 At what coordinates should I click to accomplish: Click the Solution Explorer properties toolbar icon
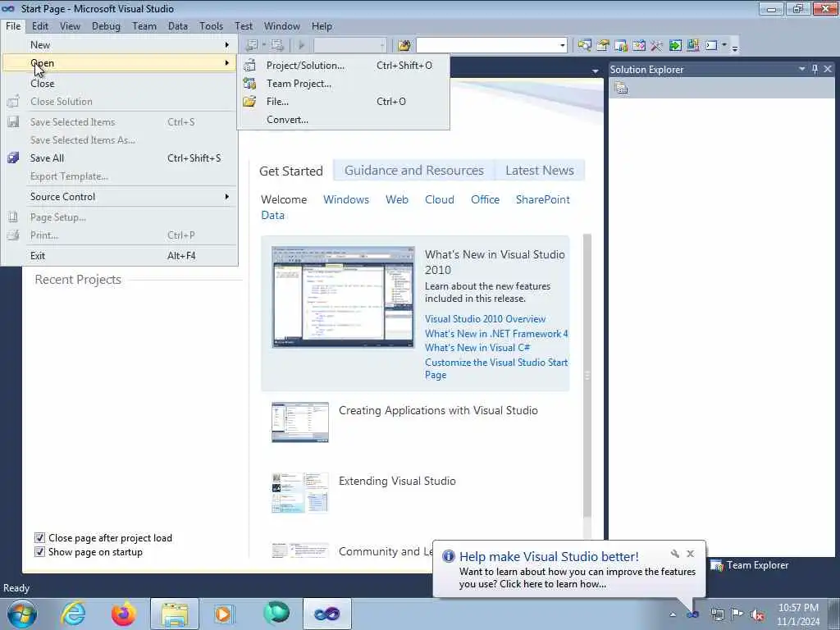click(x=621, y=89)
